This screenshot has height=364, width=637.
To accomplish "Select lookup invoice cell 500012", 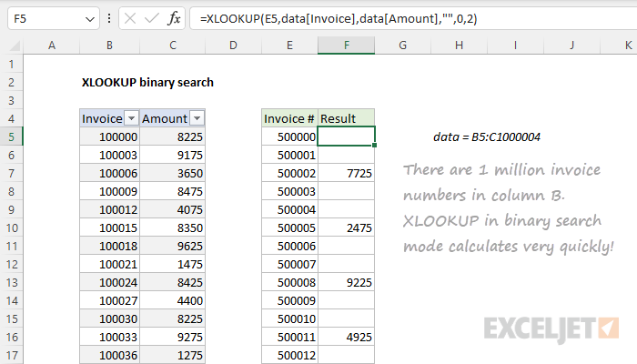I will pyautogui.click(x=289, y=356).
